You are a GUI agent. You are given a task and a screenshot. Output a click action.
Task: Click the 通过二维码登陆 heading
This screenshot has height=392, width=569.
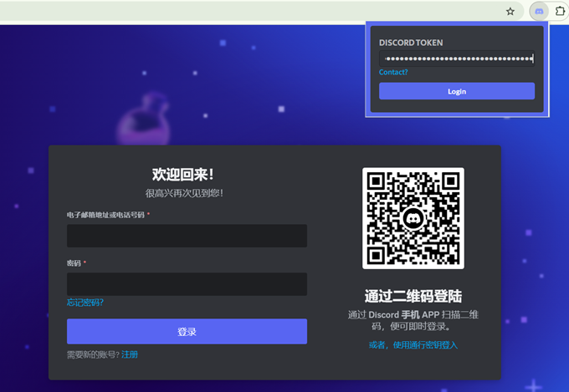(x=413, y=296)
